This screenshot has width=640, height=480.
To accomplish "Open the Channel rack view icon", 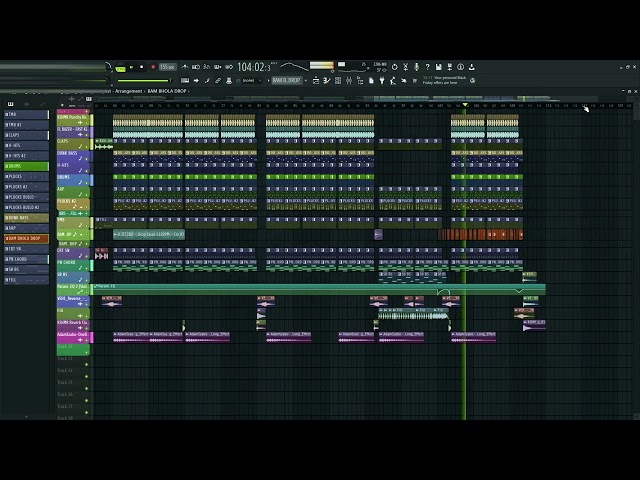I will (x=338, y=80).
